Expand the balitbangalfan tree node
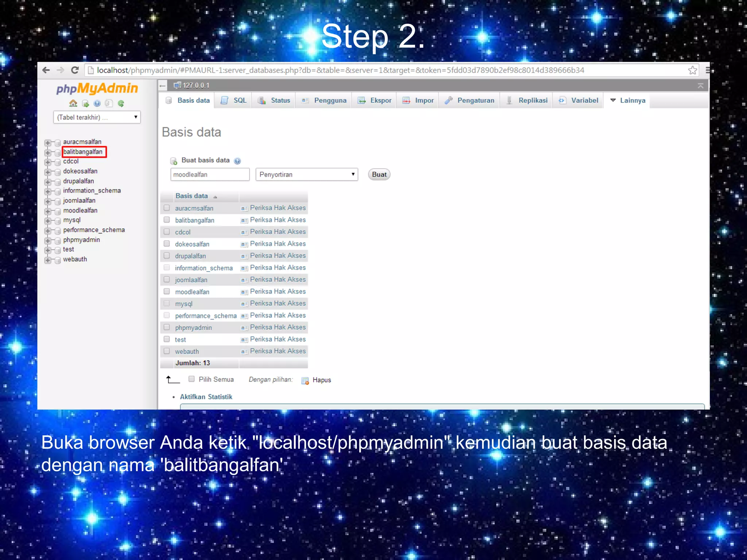Screen dimensions: 747x560 [x=48, y=152]
